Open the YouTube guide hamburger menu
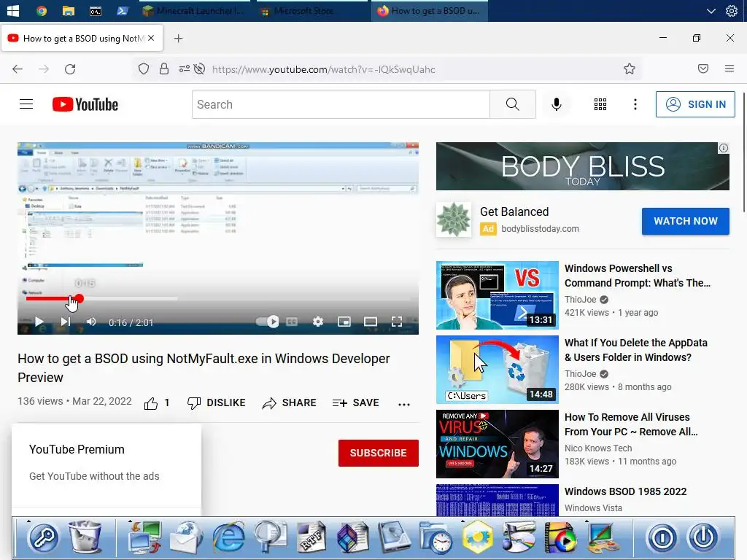 coord(26,104)
